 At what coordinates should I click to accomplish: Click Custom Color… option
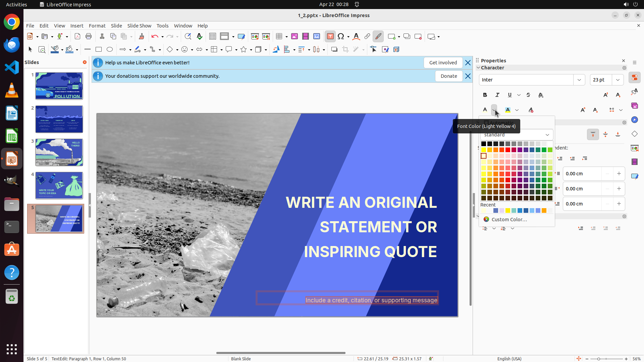pos(509,220)
